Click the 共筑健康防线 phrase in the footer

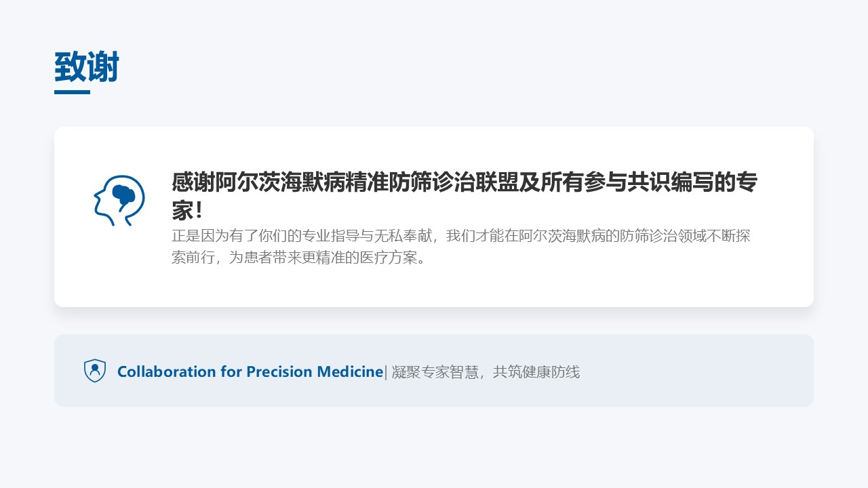536,371
